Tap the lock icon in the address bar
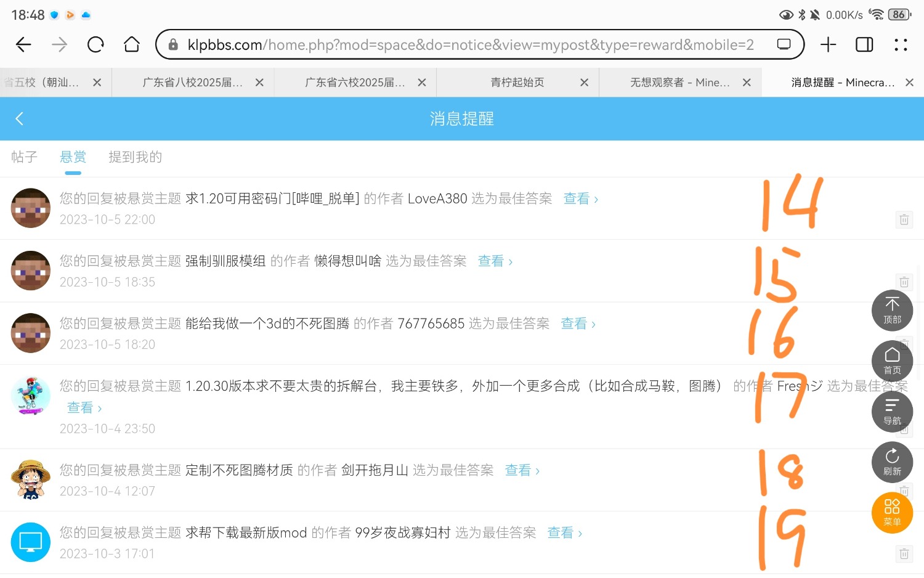 coord(173,44)
